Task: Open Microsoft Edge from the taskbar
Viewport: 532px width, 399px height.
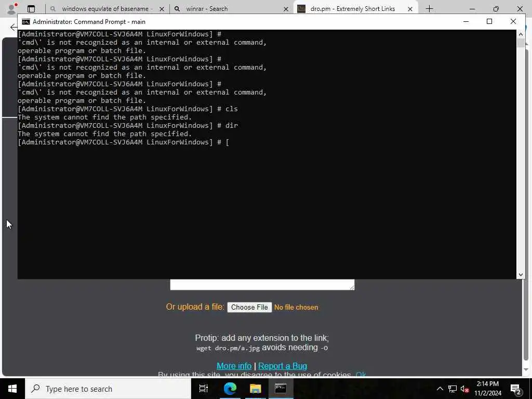Action: point(230,389)
